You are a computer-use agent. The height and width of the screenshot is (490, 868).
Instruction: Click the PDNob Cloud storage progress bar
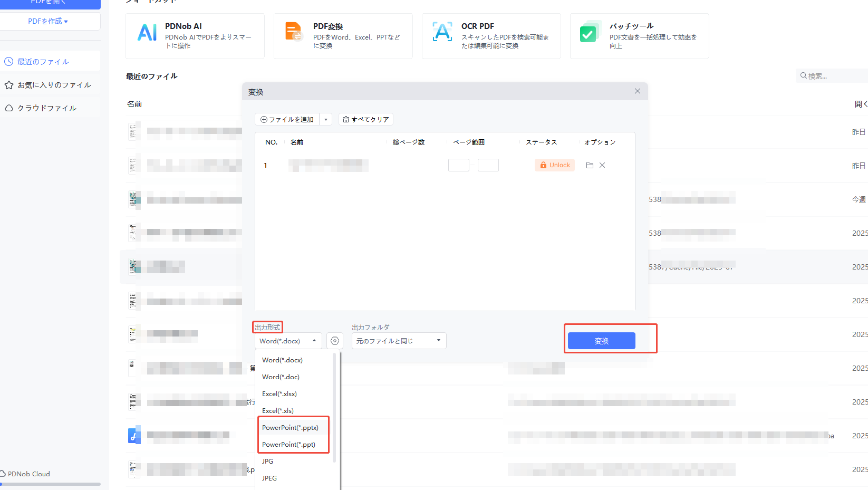pos(50,484)
